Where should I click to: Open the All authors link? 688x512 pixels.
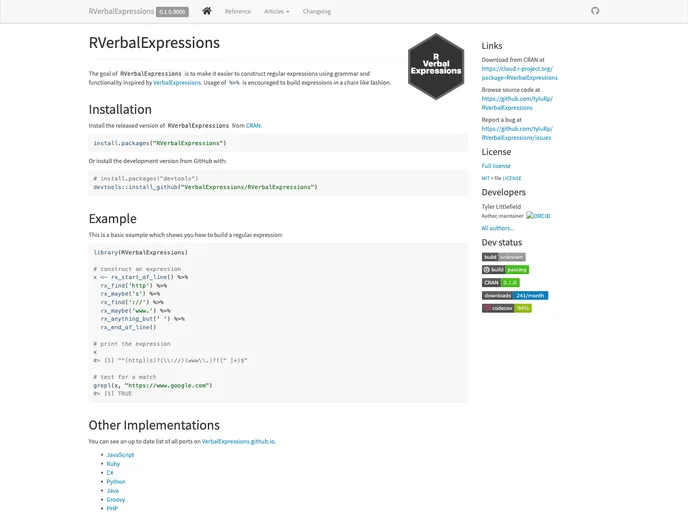pos(498,228)
